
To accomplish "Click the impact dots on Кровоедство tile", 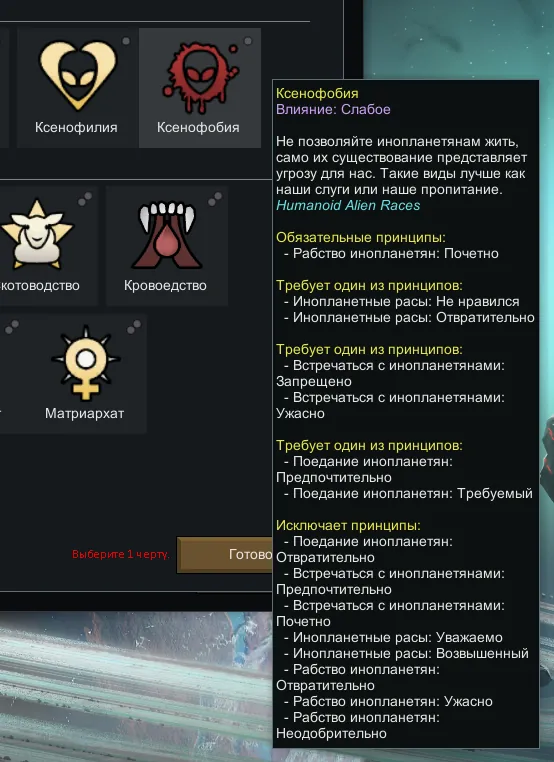I will pyautogui.click(x=215, y=199).
